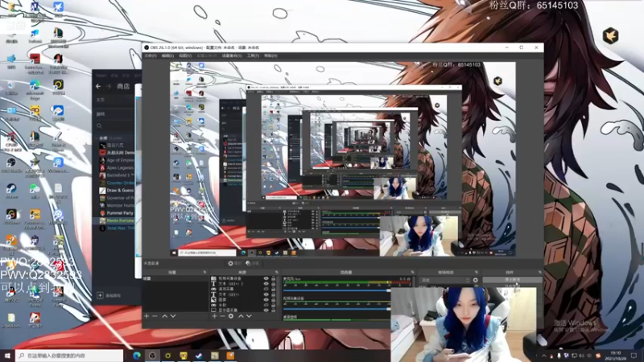
Task: Toggle visibility of 显示器采集 source
Action: click(266, 311)
